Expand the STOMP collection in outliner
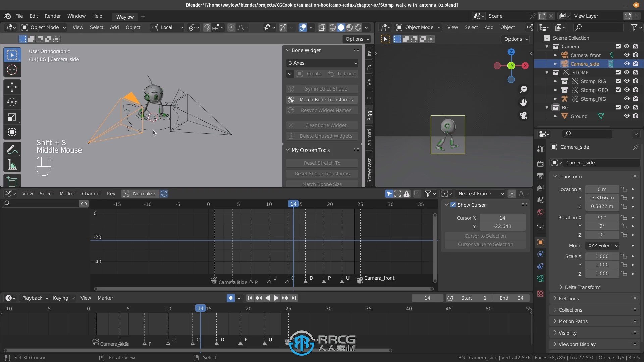 (x=547, y=72)
